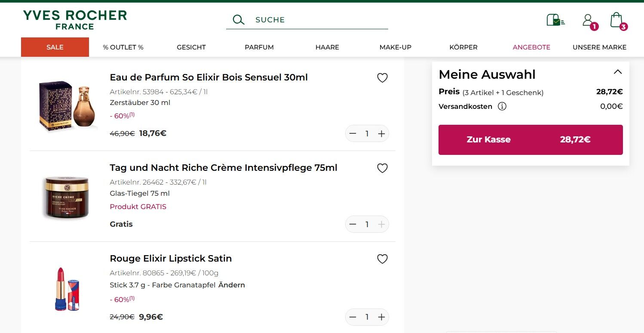Open the SALE menu tab

pos(55,47)
